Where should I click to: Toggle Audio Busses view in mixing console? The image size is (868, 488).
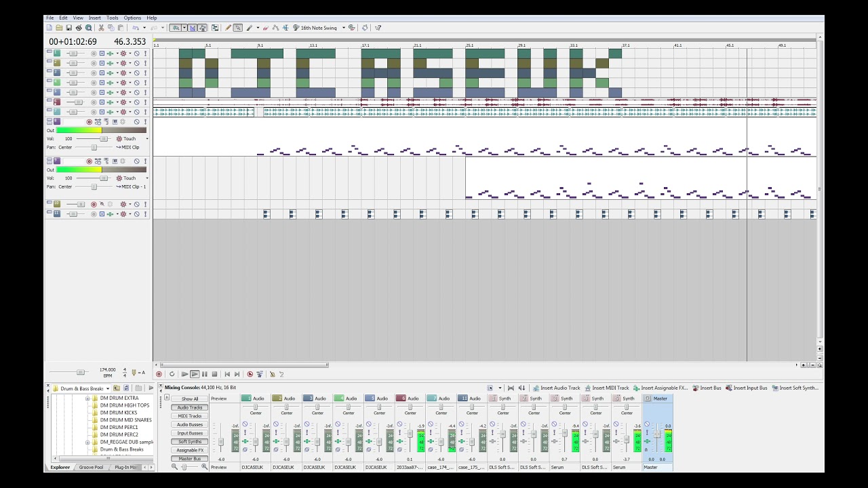coord(190,424)
